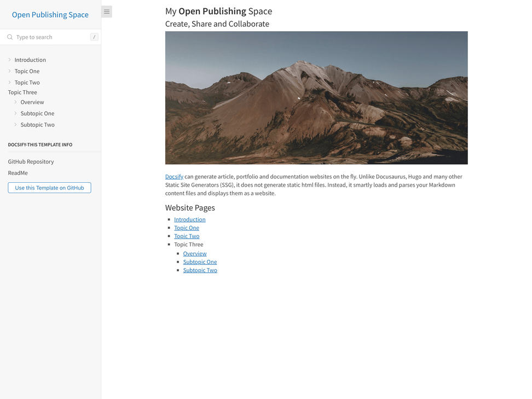Click the Open Publishing Space title
The image size is (532, 399).
click(x=50, y=15)
